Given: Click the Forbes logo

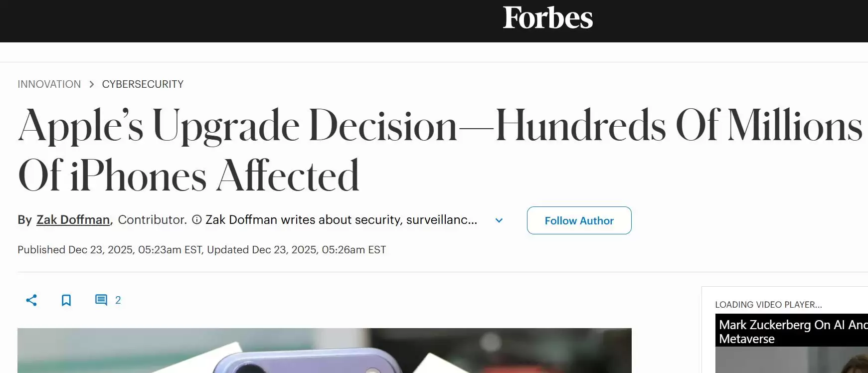Looking at the screenshot, I should pos(547,18).
